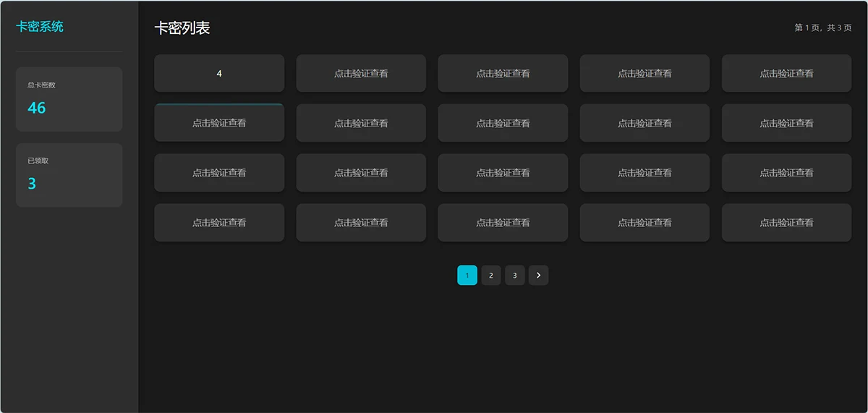Open page 3 of the card list
868x413 pixels.
(x=514, y=275)
